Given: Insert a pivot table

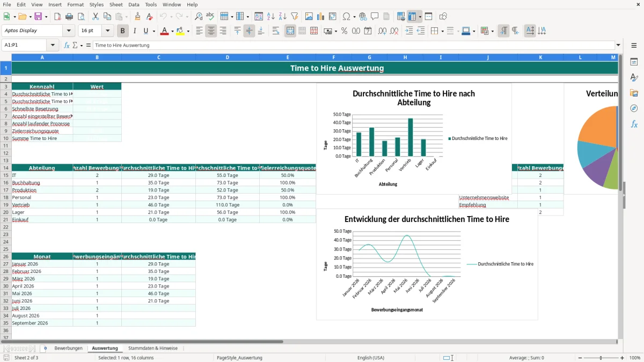Looking at the screenshot, I should click(333, 17).
